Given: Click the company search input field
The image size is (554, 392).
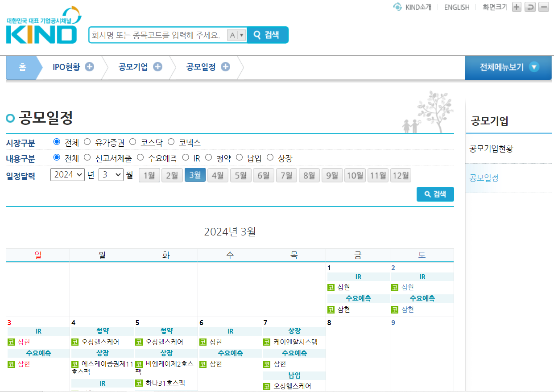Looking at the screenshot, I should point(156,34).
